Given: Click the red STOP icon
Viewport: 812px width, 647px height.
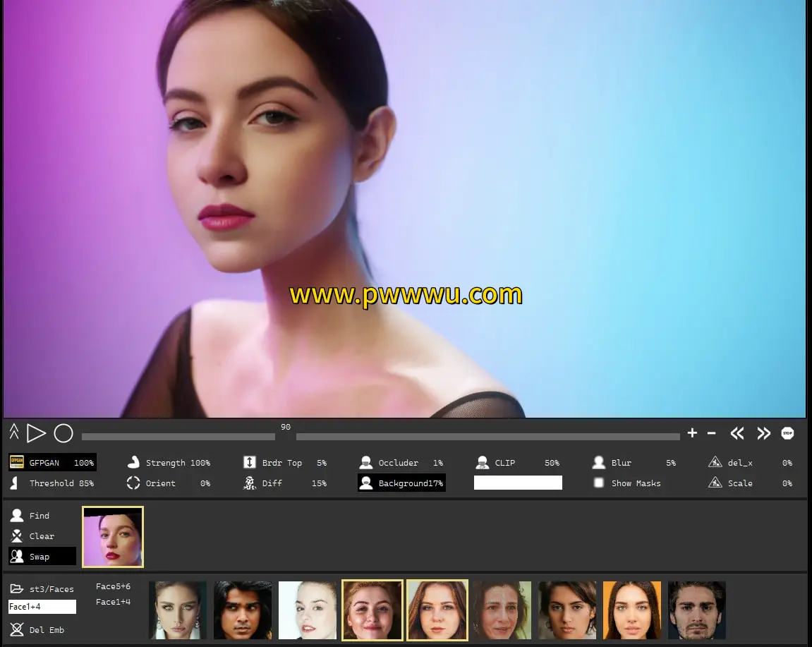Looking at the screenshot, I should coord(787,433).
